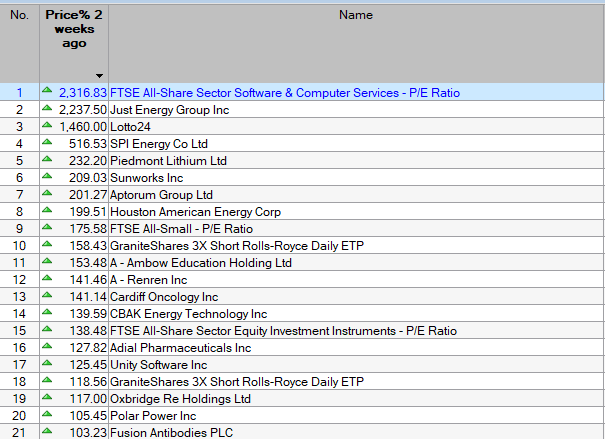Image resolution: width=605 pixels, height=439 pixels.
Task: Click the price value 141.46
Action: coord(88,279)
